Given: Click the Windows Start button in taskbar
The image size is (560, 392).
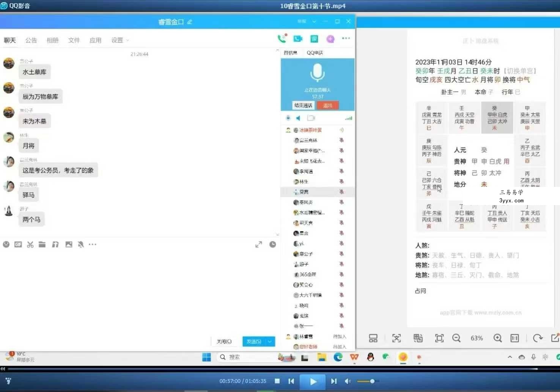Looking at the screenshot, I should click(206, 357).
